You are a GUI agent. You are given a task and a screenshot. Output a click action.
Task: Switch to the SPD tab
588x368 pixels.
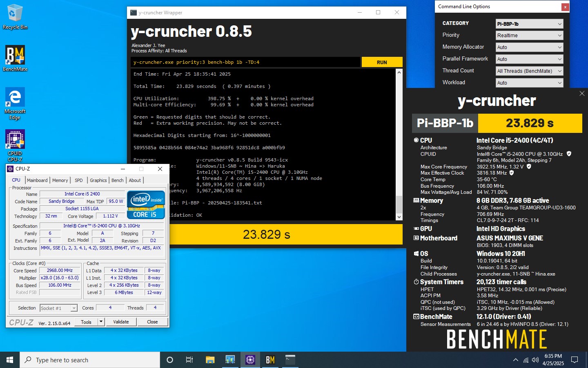coord(79,180)
